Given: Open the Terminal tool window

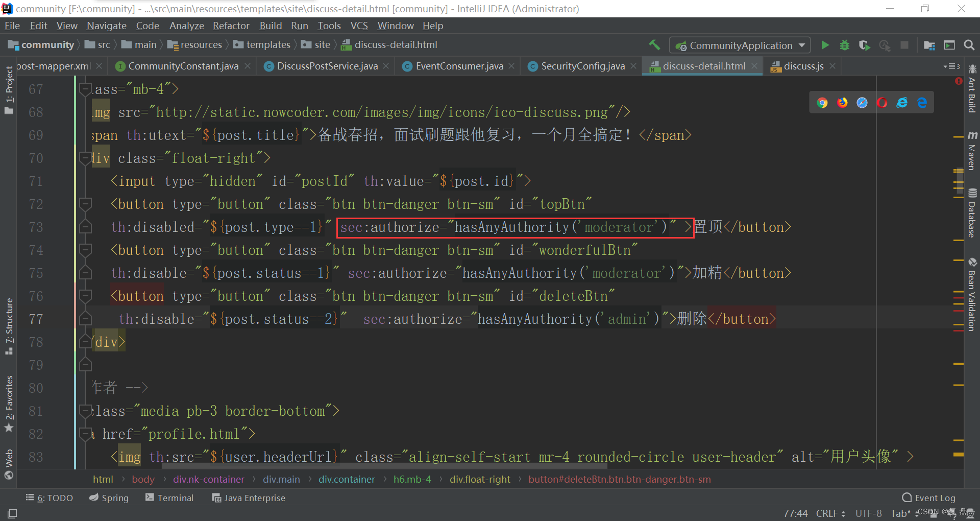Looking at the screenshot, I should click(x=169, y=498).
